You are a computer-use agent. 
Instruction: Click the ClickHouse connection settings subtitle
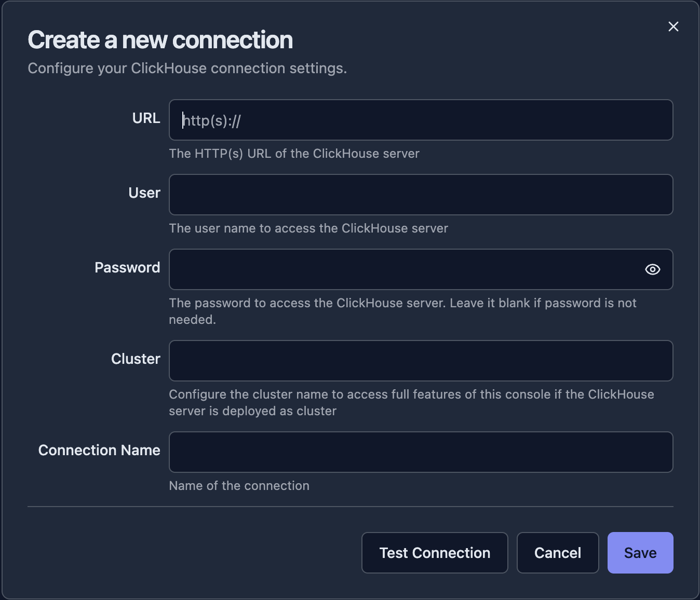point(187,68)
